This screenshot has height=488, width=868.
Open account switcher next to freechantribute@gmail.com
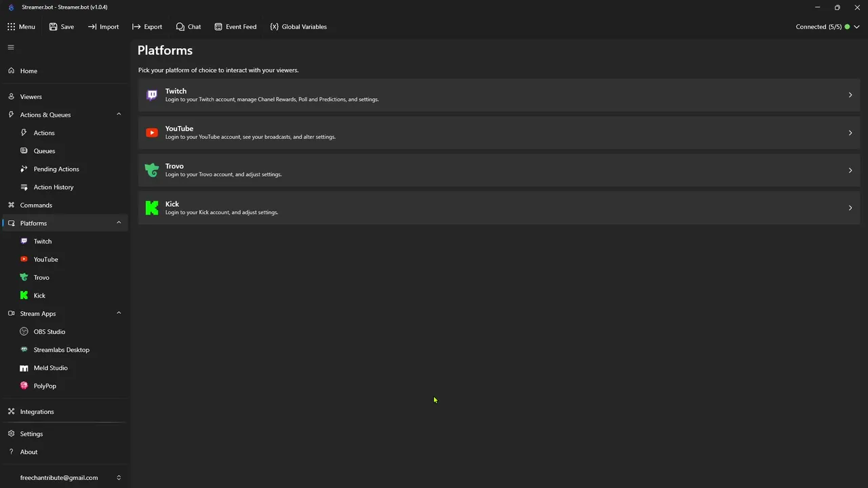click(119, 478)
